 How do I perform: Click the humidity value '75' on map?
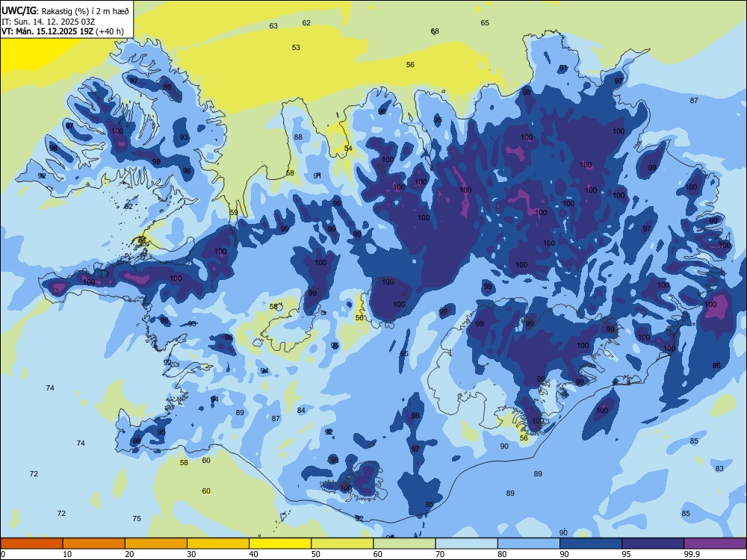[x=137, y=519]
